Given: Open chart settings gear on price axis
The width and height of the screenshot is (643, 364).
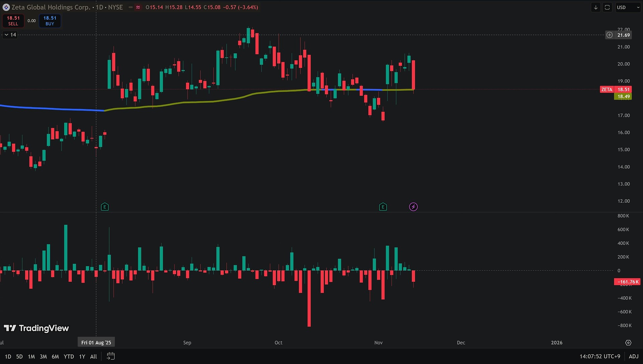Looking at the screenshot, I should [x=628, y=343].
